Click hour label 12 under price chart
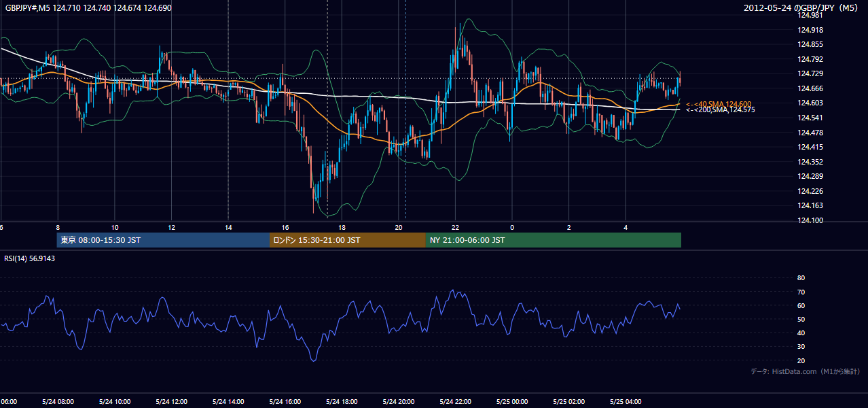Screen dimensions: 868x408 (x=171, y=227)
